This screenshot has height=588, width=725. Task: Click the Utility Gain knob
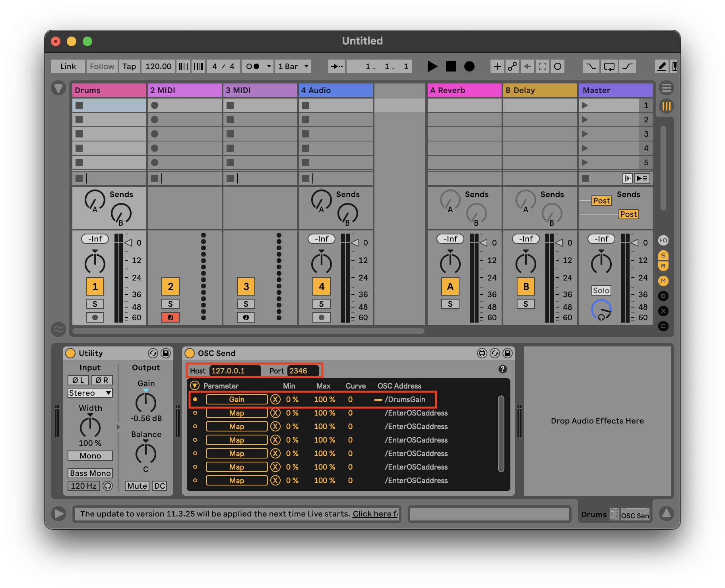[x=146, y=403]
